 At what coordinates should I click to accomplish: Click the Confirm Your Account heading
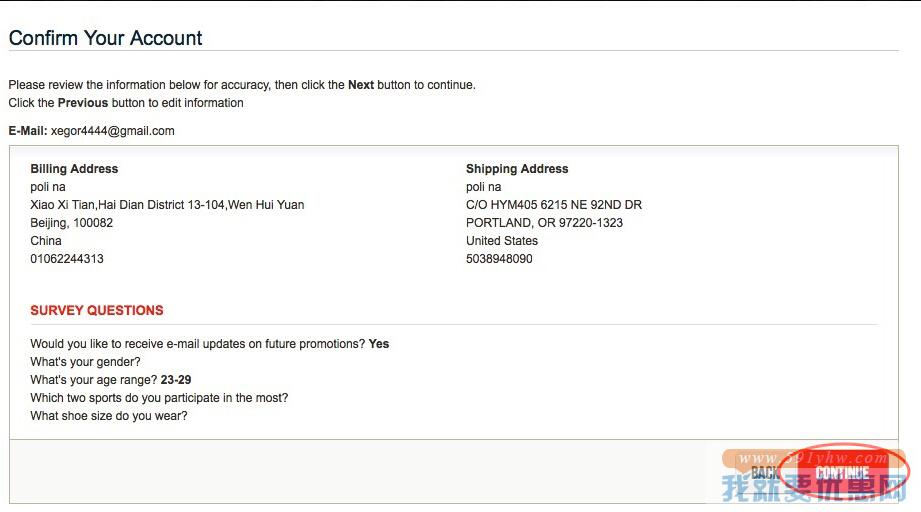pos(106,38)
